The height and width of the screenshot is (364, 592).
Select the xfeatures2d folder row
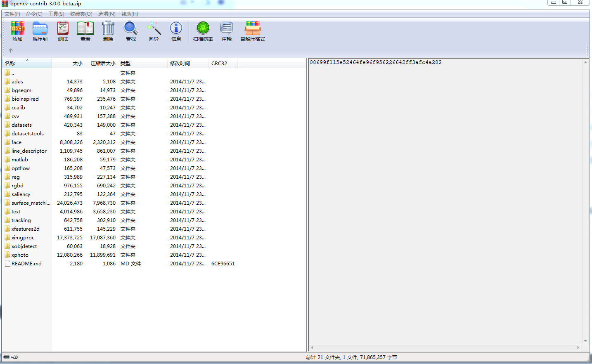click(x=120, y=229)
